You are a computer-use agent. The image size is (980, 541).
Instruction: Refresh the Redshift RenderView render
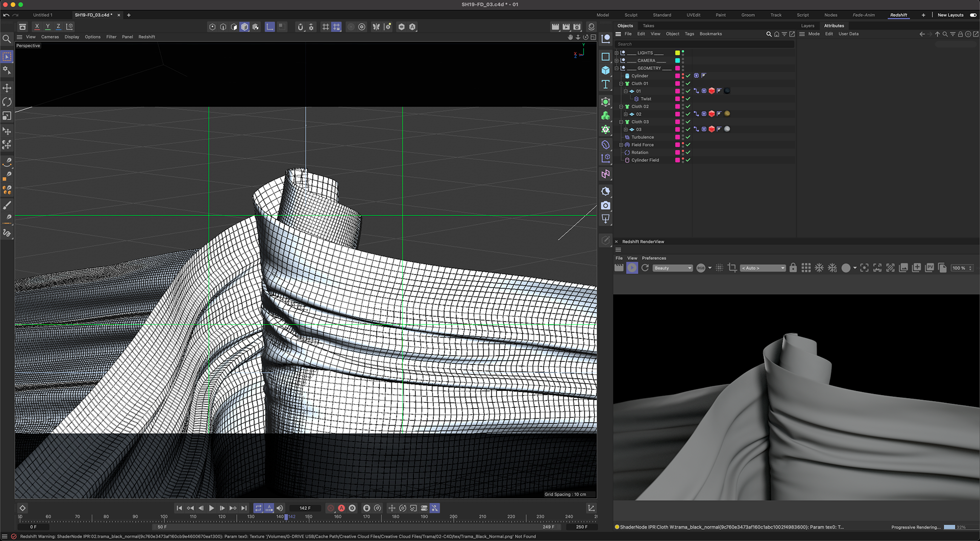645,268
